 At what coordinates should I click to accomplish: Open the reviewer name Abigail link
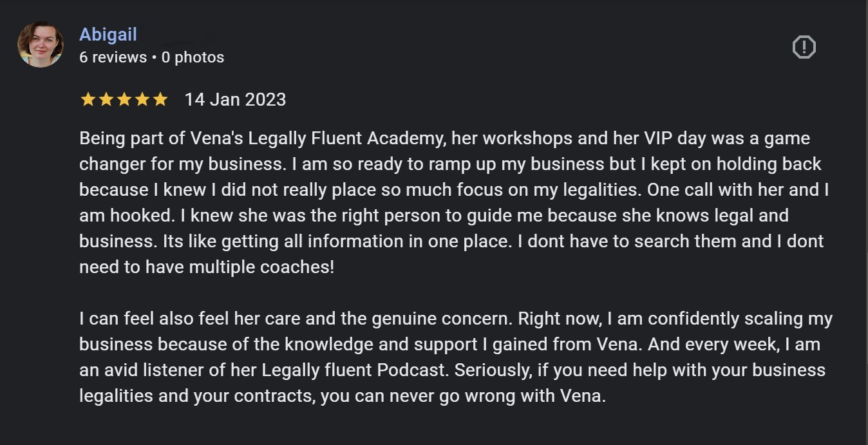coord(108,35)
